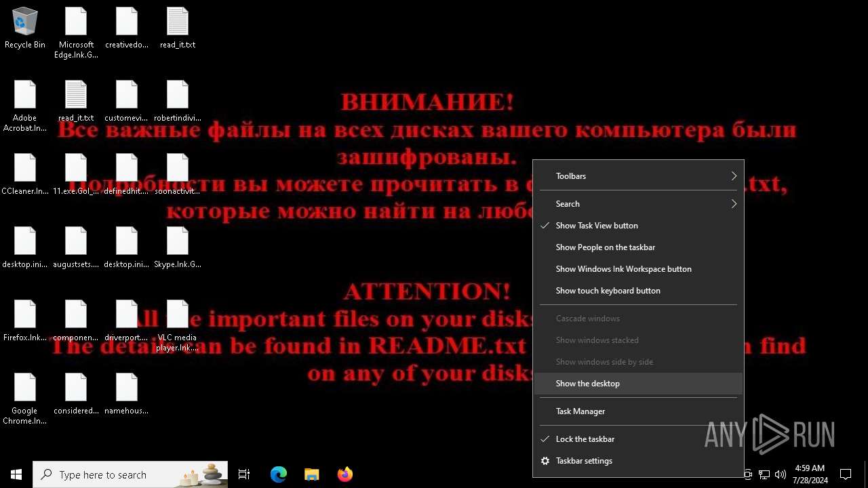Select the componen... desktop file
Viewport: 868px width, 488px height.
click(x=76, y=321)
